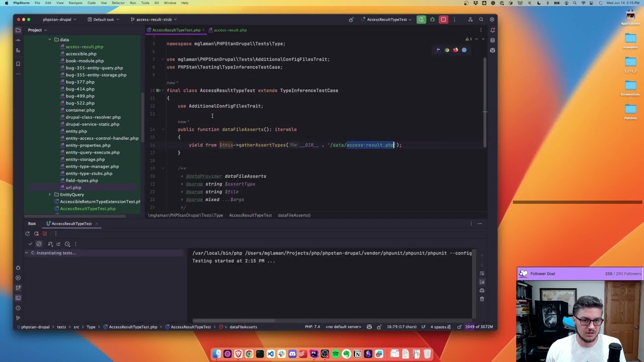Open Bookmarks tool window icon
Viewport: 644px width, 362px height.
[x=18, y=64]
